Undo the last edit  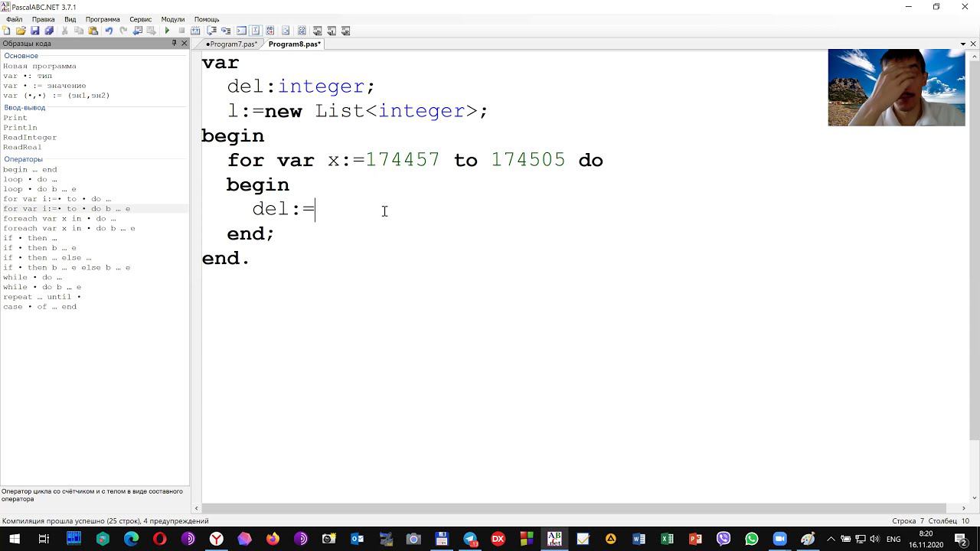tap(109, 31)
